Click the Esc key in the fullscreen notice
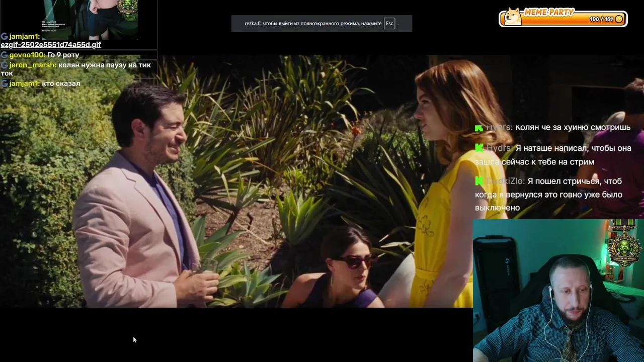 pyautogui.click(x=389, y=24)
